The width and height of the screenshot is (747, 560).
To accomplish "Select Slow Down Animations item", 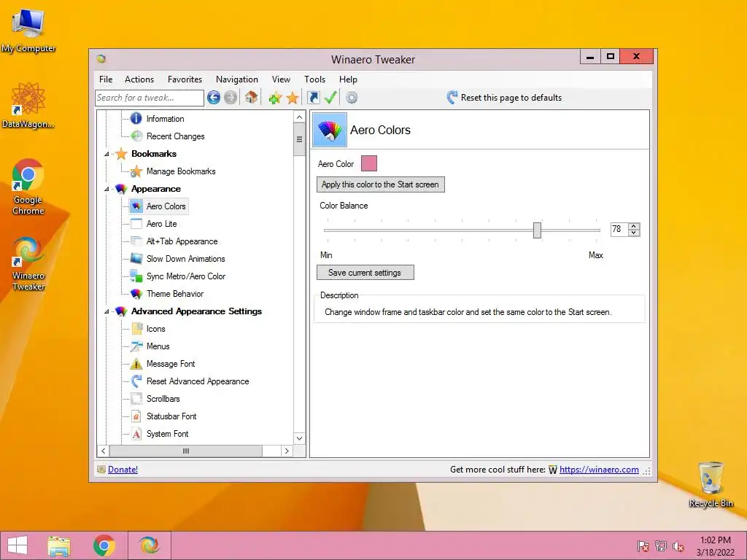I will pyautogui.click(x=185, y=259).
